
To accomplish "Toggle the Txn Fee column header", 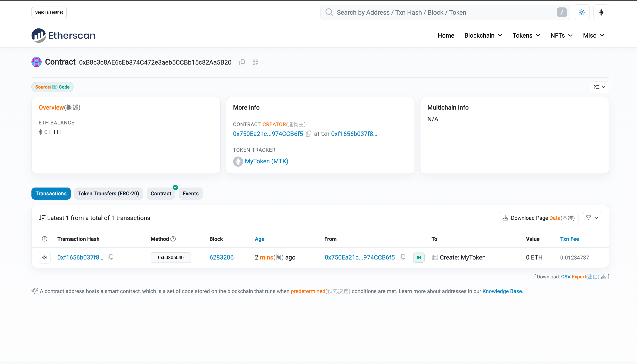I will tap(569, 239).
